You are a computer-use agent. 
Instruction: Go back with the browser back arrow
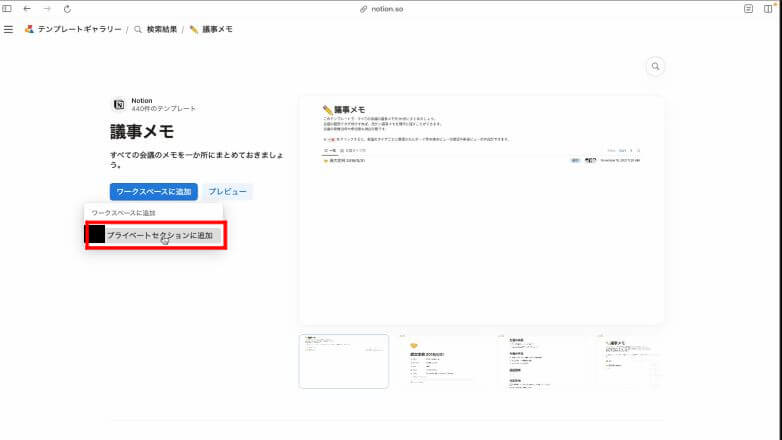pos(27,8)
